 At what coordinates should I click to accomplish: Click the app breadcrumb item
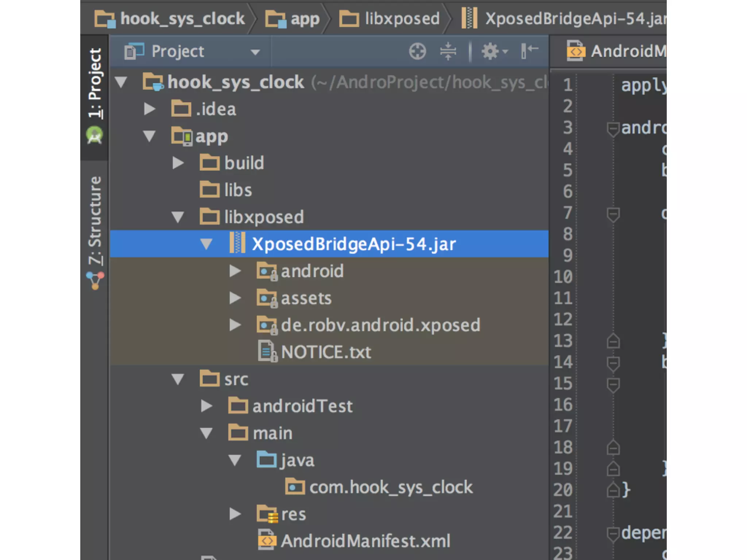pos(292,19)
